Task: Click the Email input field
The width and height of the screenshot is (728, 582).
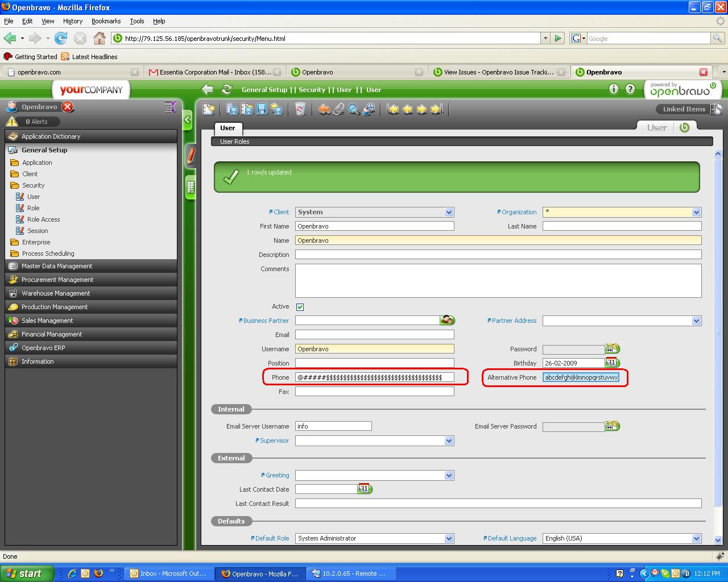Action: click(x=375, y=335)
